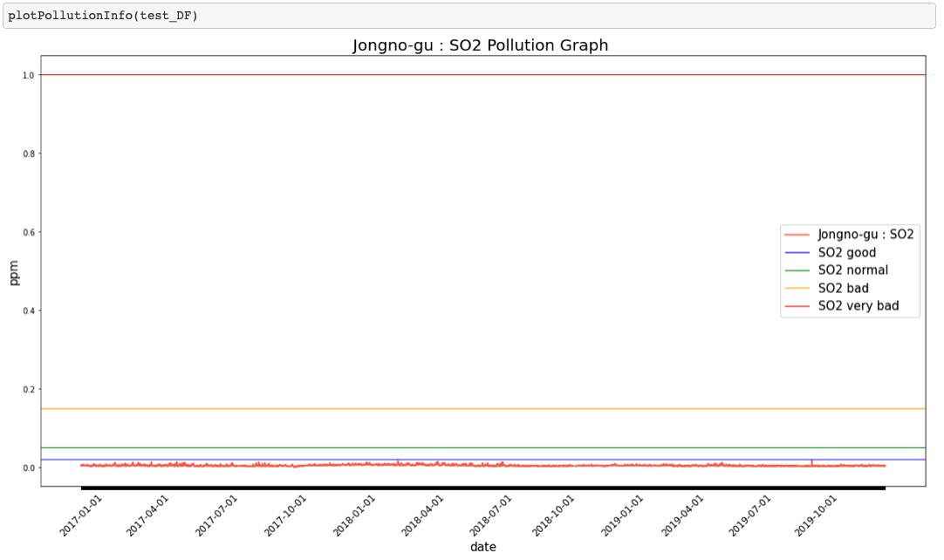944x560 pixels.
Task: Click the x-axis tick 2017-01-01
Action: [x=80, y=516]
